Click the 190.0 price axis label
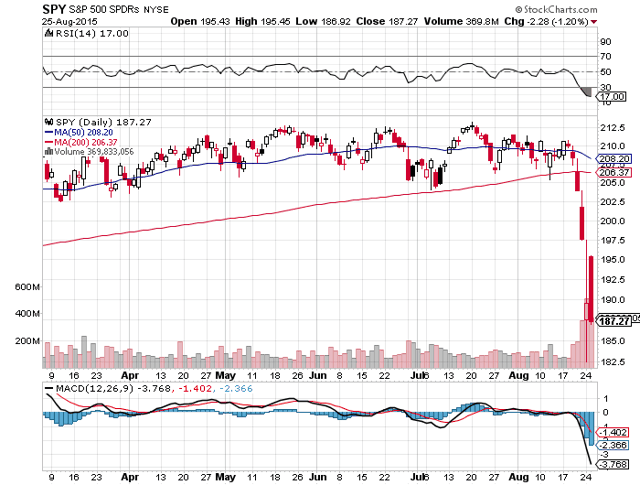 [612, 300]
